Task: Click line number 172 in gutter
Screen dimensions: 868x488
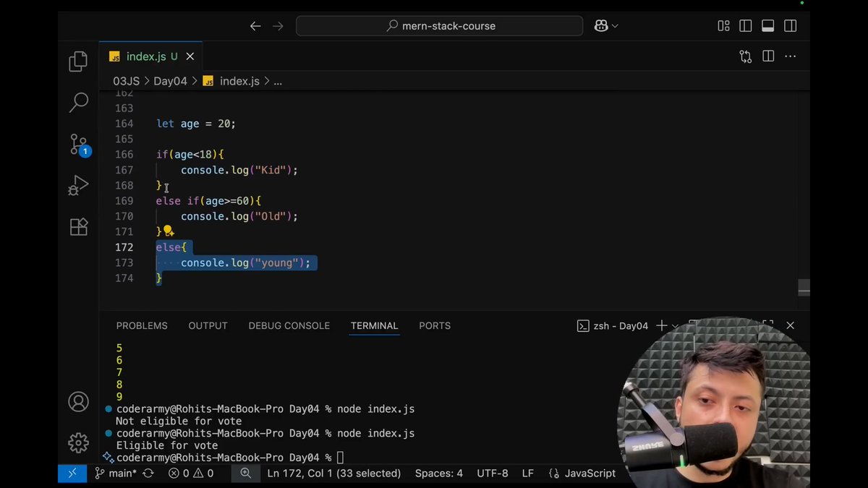Action: click(x=124, y=247)
